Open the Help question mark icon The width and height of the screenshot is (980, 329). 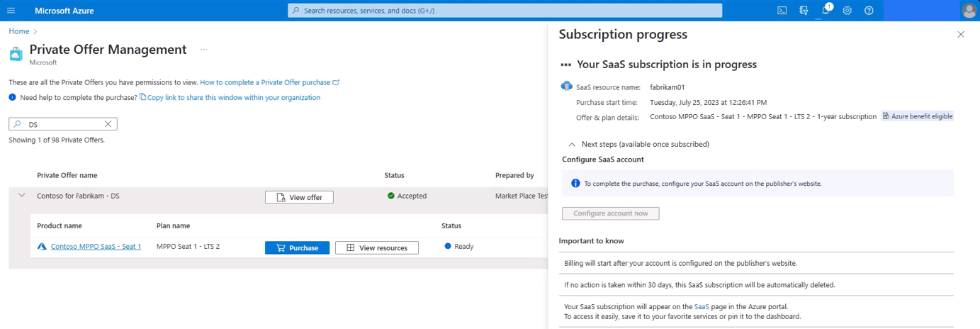coord(869,11)
